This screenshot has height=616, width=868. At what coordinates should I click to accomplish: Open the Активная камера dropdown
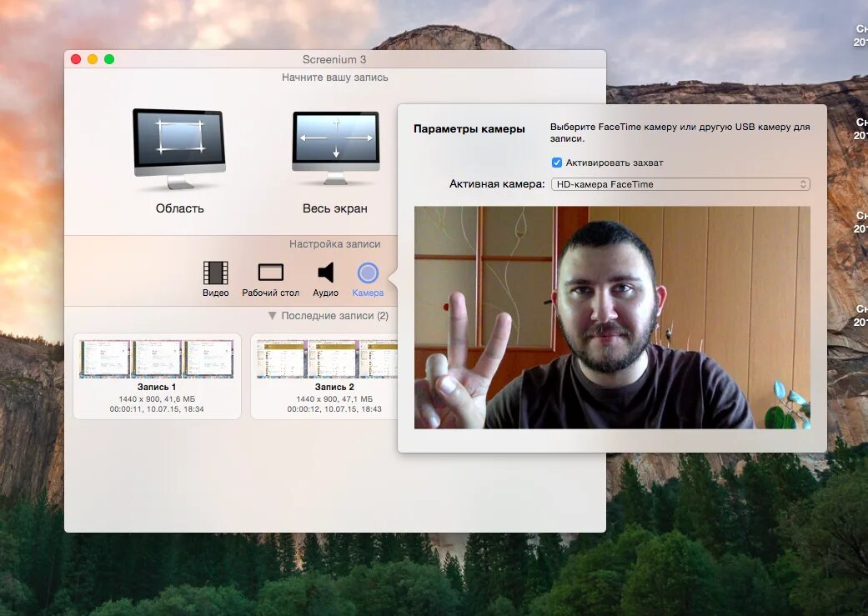680,184
